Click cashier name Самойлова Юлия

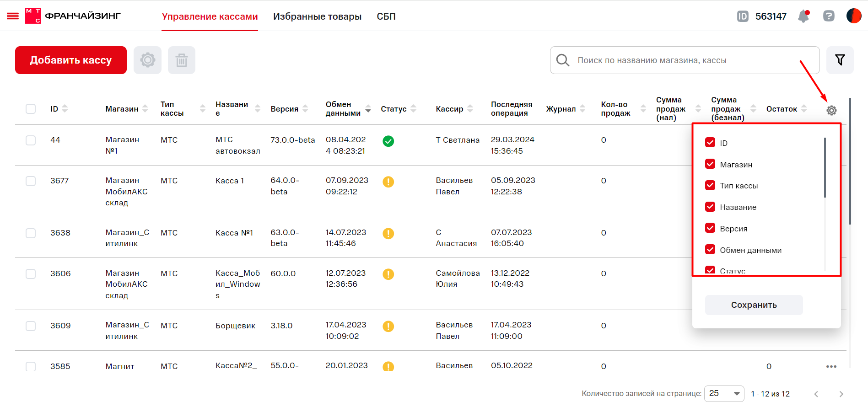tap(458, 278)
